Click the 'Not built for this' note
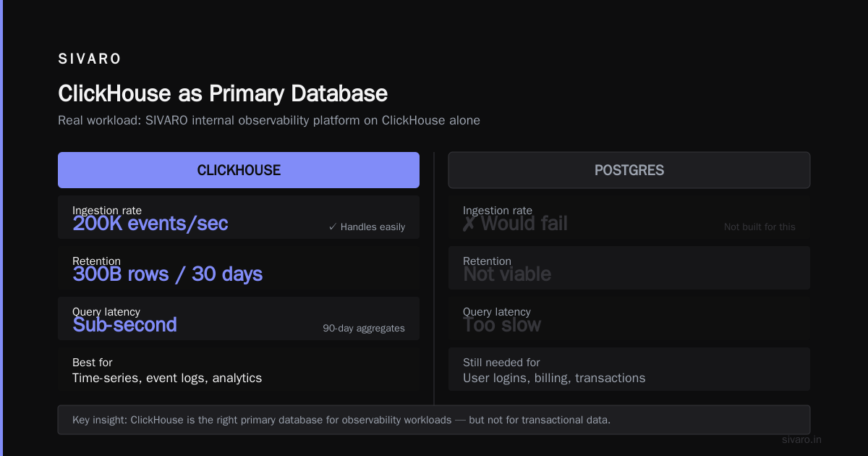 (759, 227)
